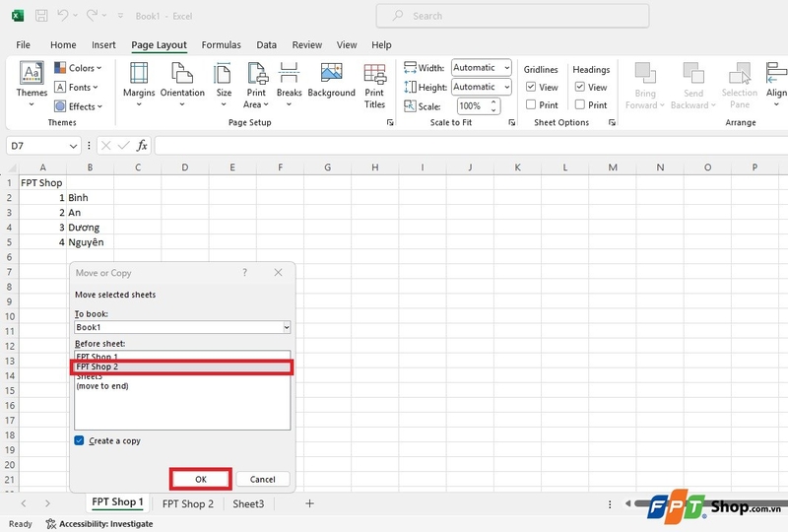Set a sheet Background image
This screenshot has height=532, width=788.
tap(331, 81)
